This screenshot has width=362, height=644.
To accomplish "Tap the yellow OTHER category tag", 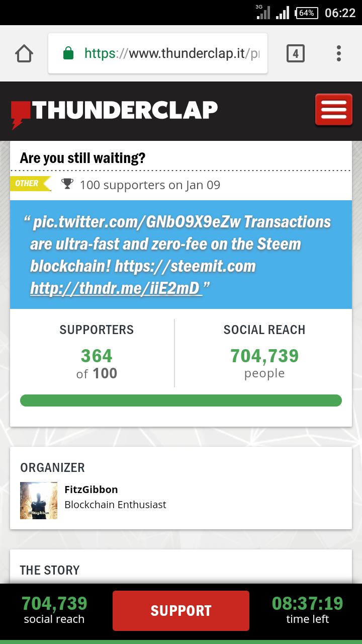I will [x=30, y=184].
